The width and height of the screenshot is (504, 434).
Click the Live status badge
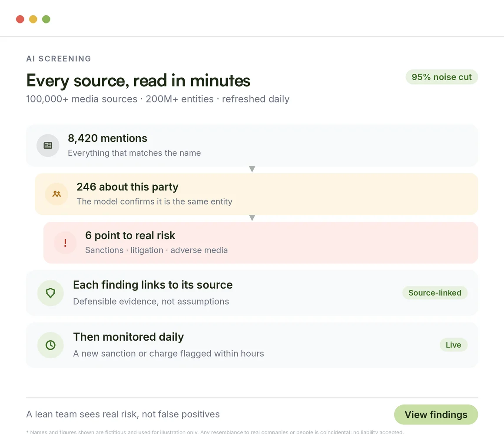point(454,345)
